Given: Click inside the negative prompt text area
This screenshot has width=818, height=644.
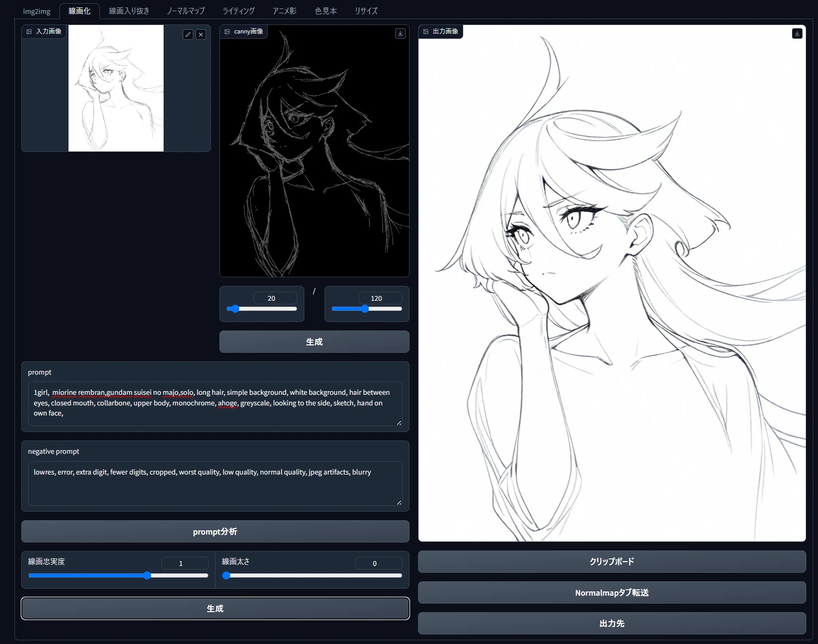Looking at the screenshot, I should (x=215, y=484).
